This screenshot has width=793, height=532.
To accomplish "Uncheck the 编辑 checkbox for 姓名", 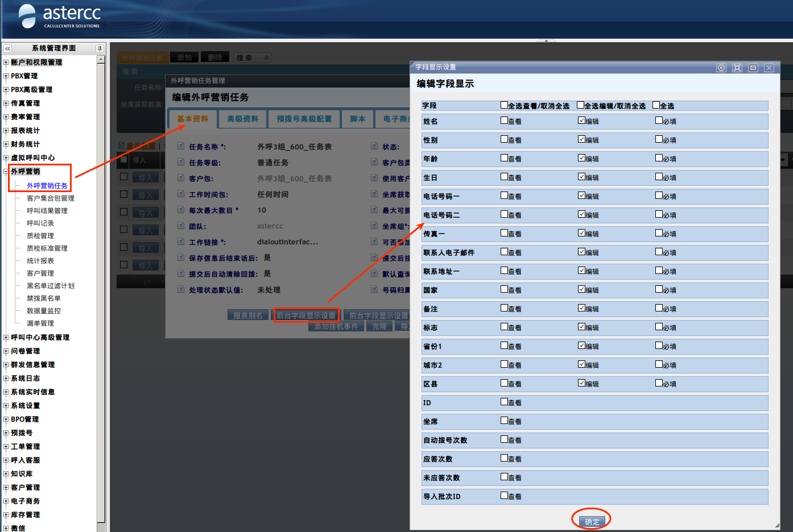I will (581, 120).
